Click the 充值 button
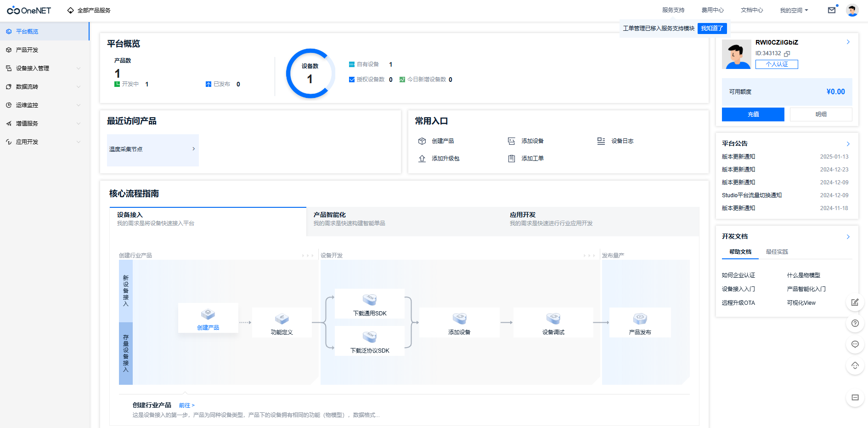Screen dimensions: 868x428 click(753, 114)
